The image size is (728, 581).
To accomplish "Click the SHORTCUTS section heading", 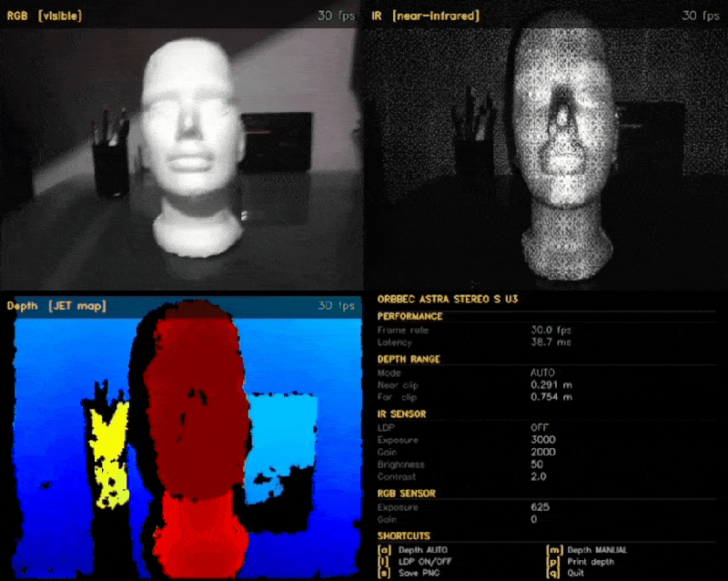I will coord(404,535).
